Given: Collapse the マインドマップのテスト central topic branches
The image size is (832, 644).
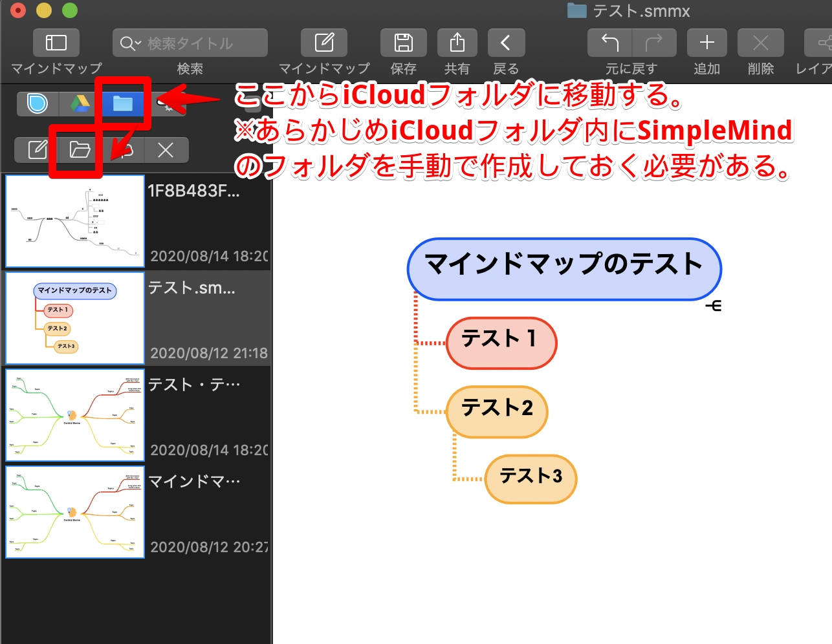Looking at the screenshot, I should (x=714, y=306).
